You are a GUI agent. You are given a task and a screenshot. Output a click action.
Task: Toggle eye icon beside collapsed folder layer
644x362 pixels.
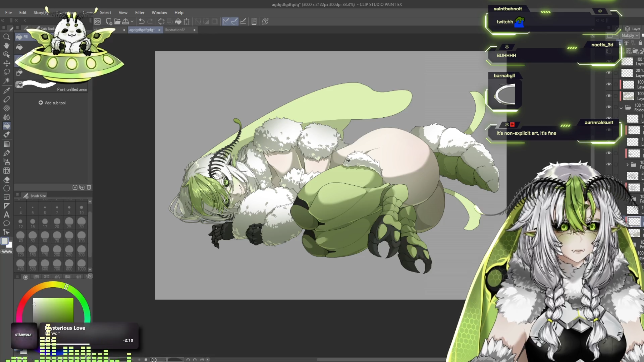click(x=609, y=164)
